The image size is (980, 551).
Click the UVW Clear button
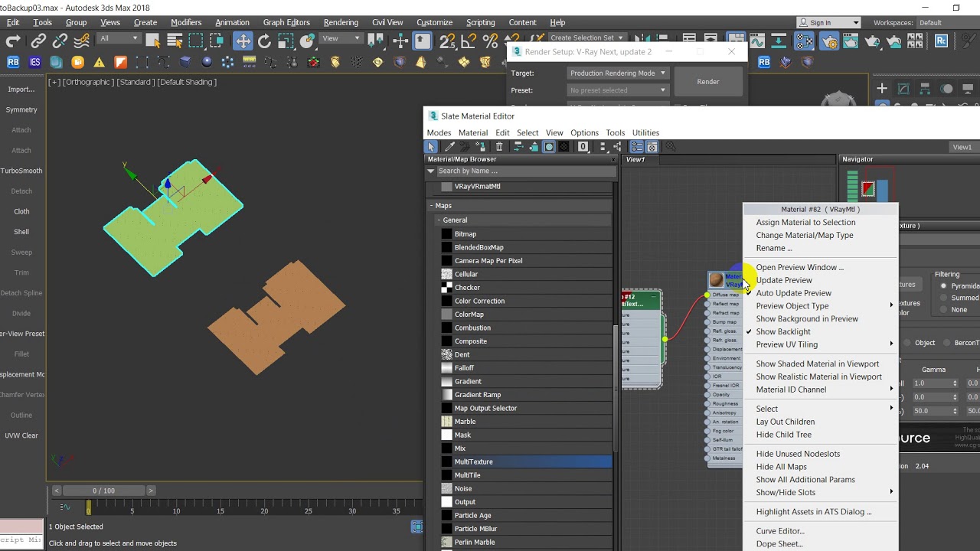tap(21, 435)
